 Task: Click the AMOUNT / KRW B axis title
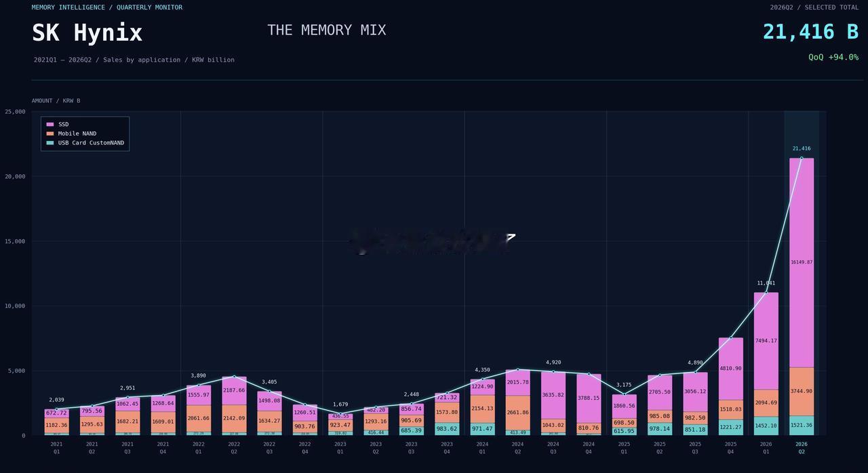[56, 101]
